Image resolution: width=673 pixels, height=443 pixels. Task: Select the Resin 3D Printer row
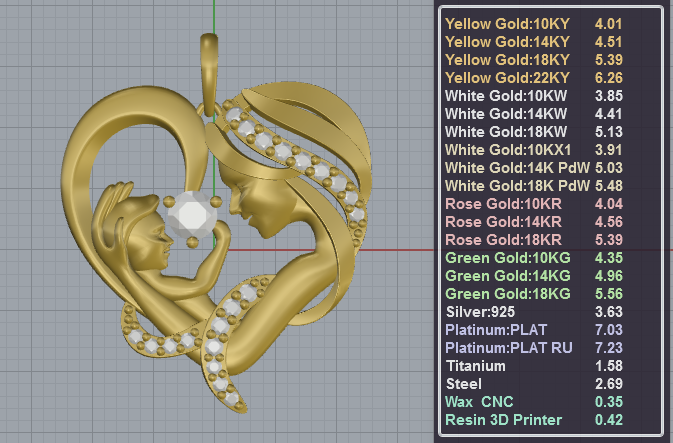(x=534, y=420)
